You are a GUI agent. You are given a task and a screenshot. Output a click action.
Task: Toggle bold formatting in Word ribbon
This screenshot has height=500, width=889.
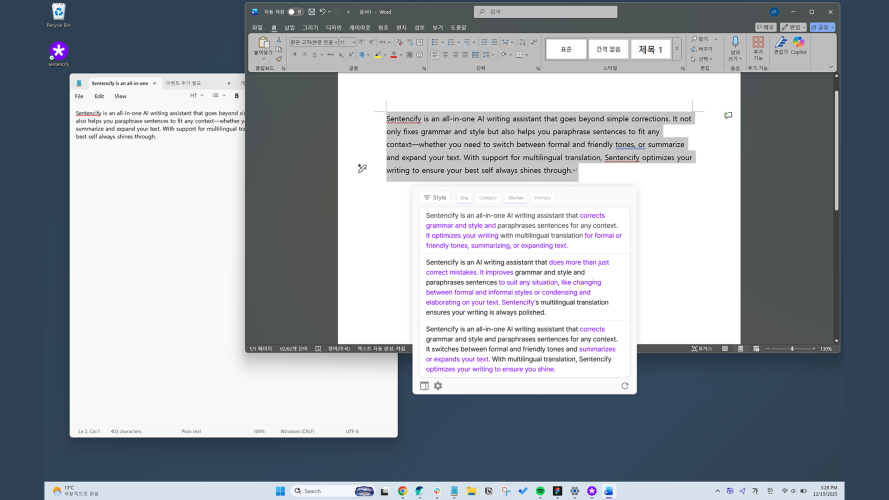click(x=294, y=55)
